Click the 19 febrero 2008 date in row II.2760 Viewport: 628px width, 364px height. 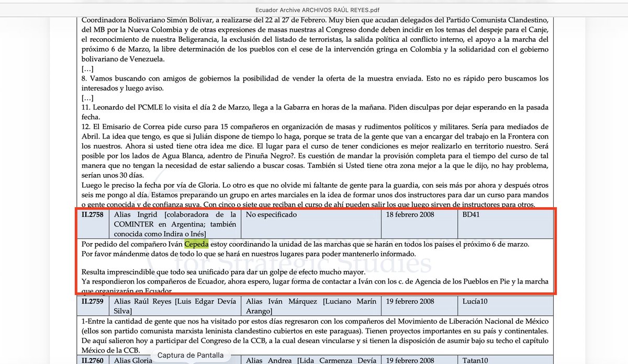point(411,360)
